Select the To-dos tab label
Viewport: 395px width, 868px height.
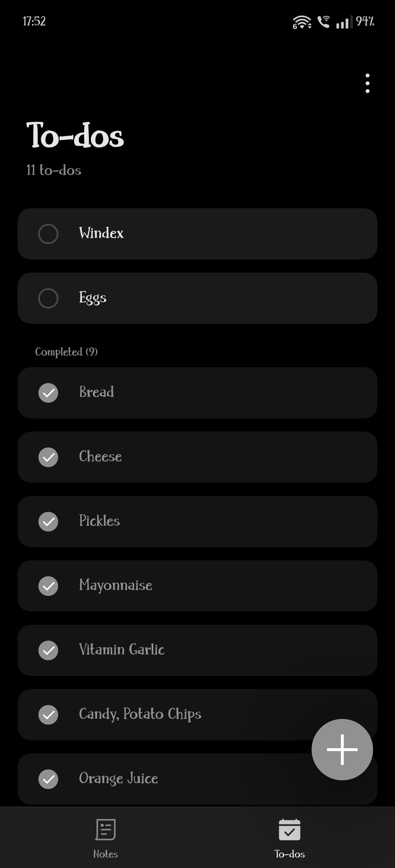(x=289, y=854)
